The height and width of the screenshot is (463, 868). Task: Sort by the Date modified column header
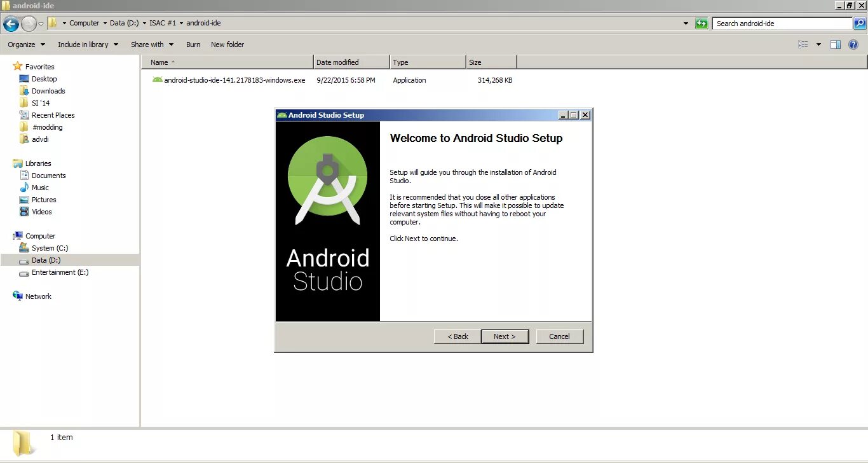click(351, 62)
